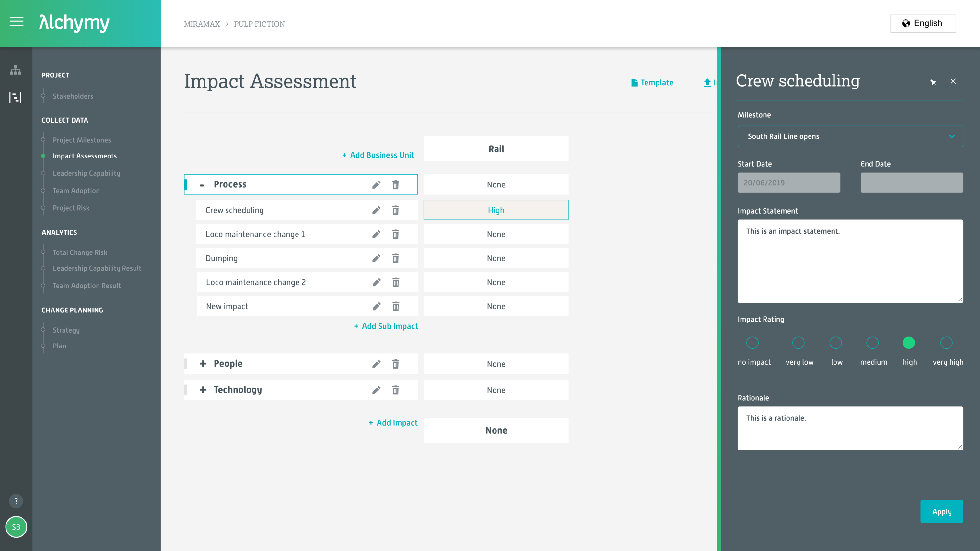Click the Impact Statement text area

(x=850, y=261)
